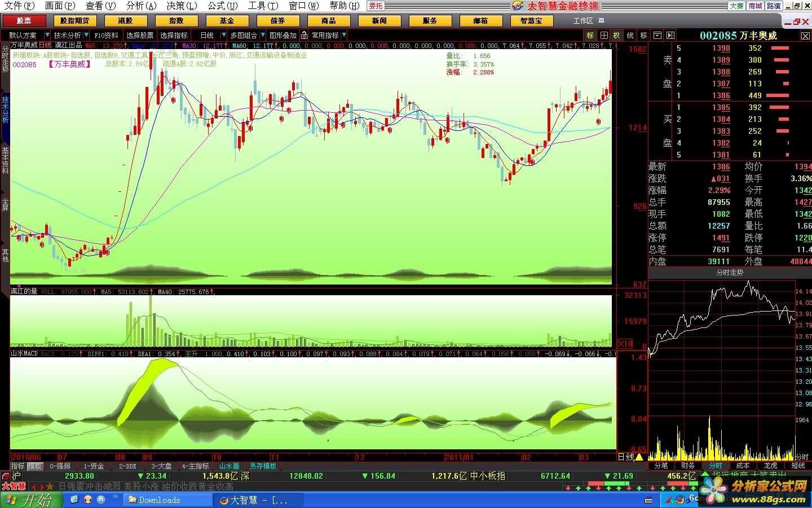Select the 0-强弱 template tab

click(x=60, y=466)
